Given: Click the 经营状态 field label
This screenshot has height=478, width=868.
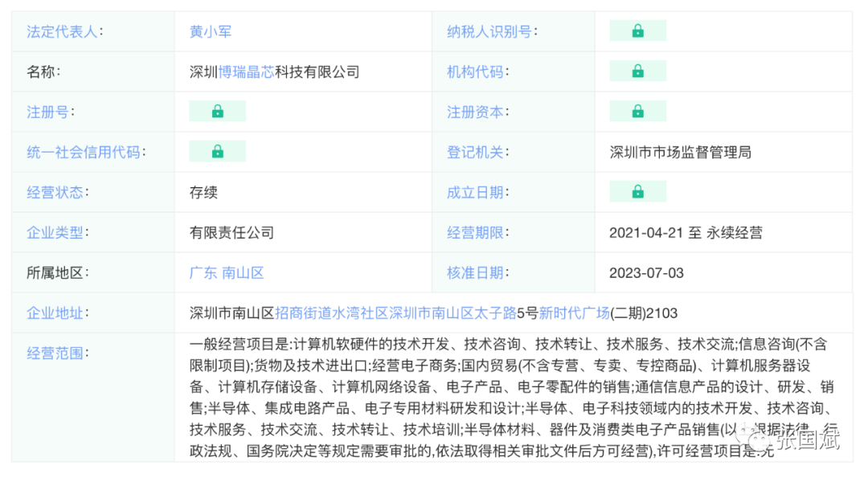Looking at the screenshot, I should 55,193.
